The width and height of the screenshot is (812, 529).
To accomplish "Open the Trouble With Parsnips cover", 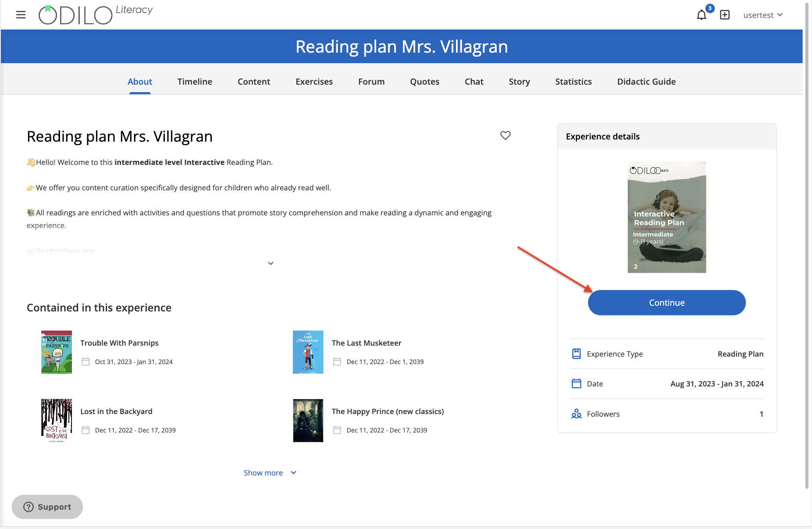I will pyautogui.click(x=57, y=352).
